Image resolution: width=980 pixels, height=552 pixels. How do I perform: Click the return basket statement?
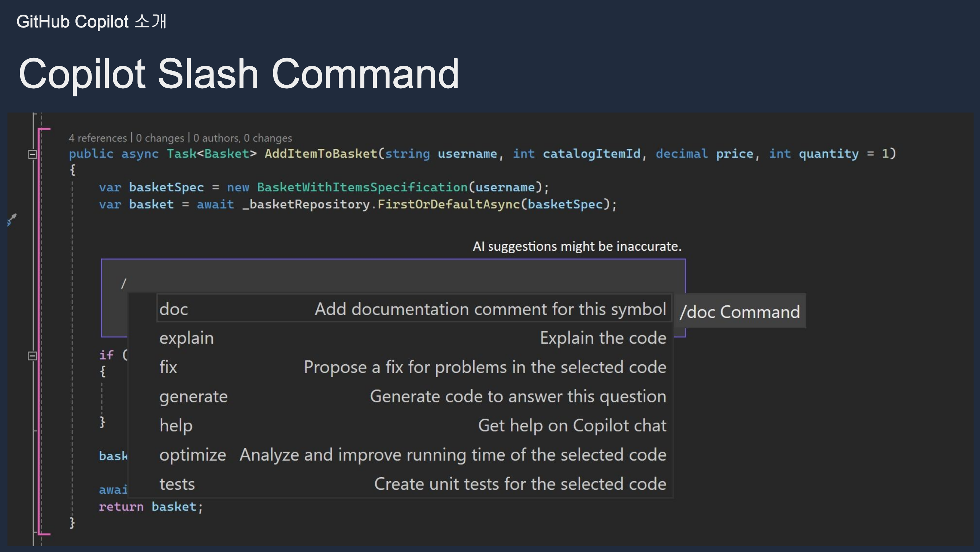(151, 507)
